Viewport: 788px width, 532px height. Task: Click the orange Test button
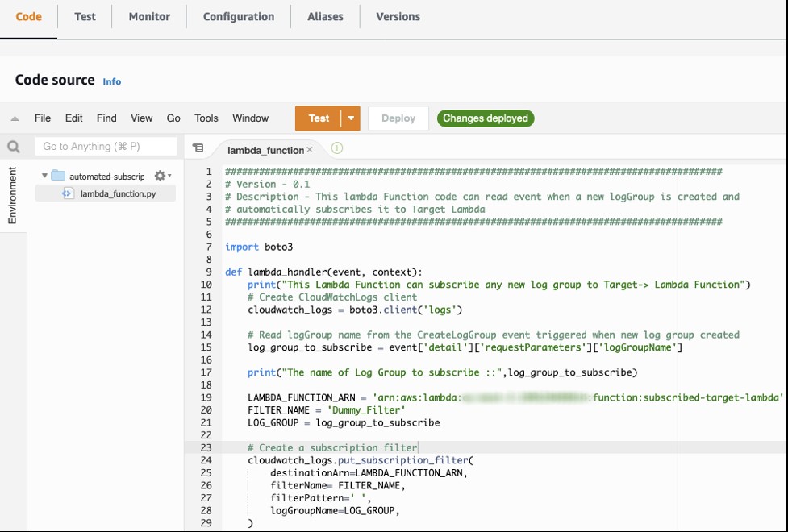[x=318, y=118]
